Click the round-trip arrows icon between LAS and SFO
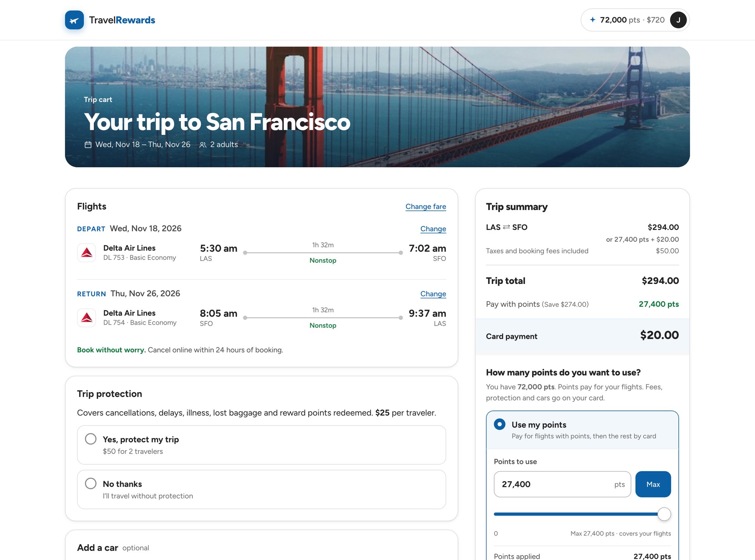Image resolution: width=755 pixels, height=560 pixels. click(x=506, y=227)
